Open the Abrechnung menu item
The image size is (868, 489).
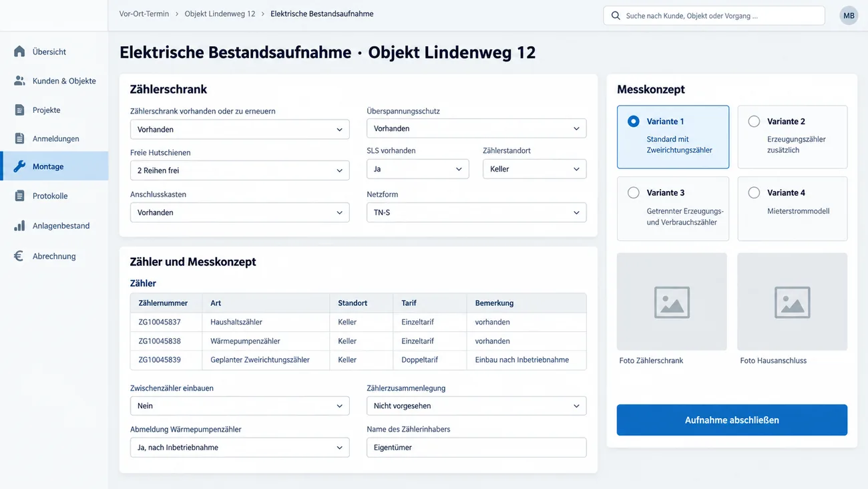54,256
